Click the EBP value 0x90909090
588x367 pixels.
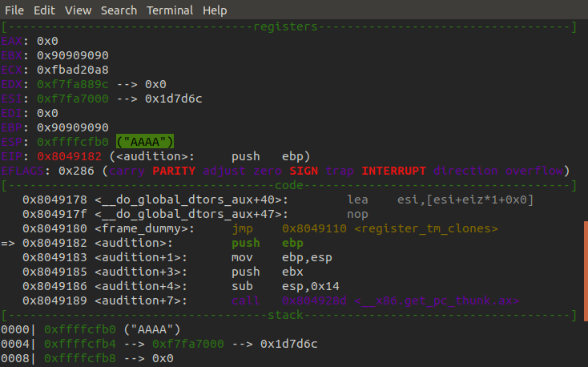(73, 127)
